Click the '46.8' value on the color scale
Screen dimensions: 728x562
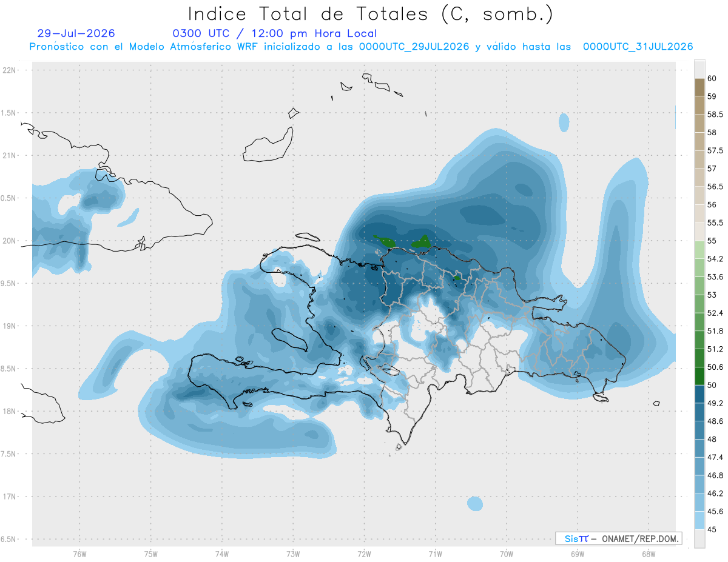point(715,475)
